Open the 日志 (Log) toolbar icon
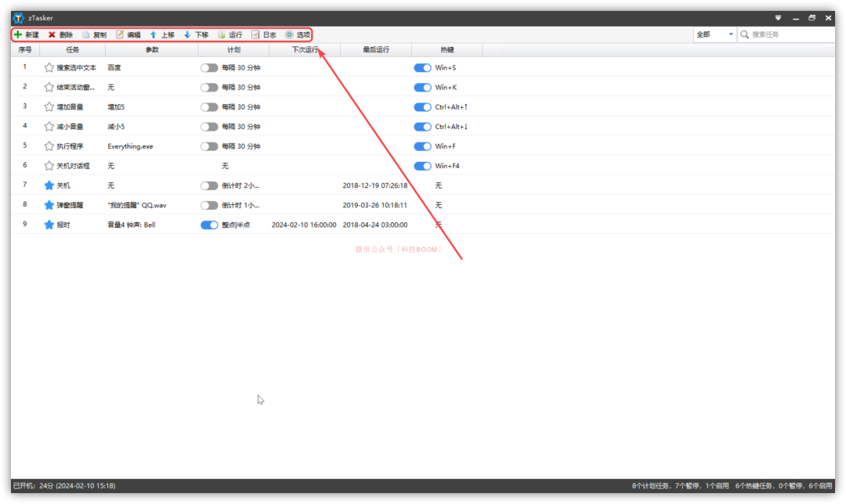846x504 pixels. [255, 34]
